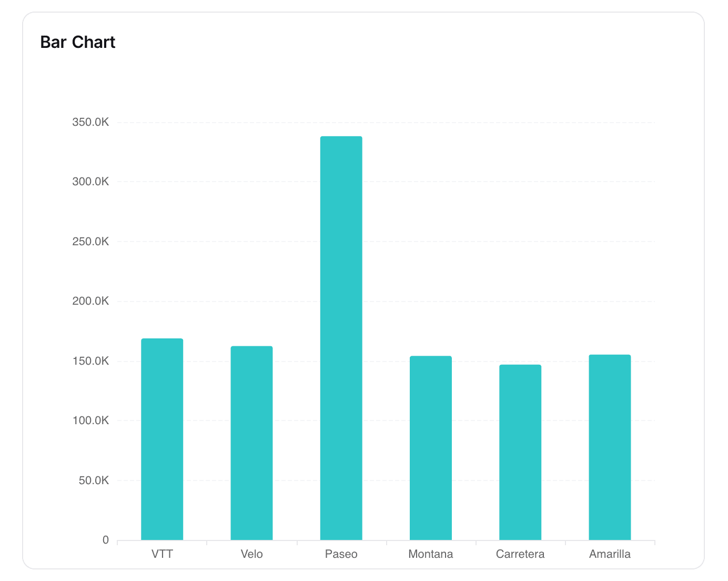The image size is (728, 581).
Task: Click the 250.0K y-axis label
Action: (91, 241)
